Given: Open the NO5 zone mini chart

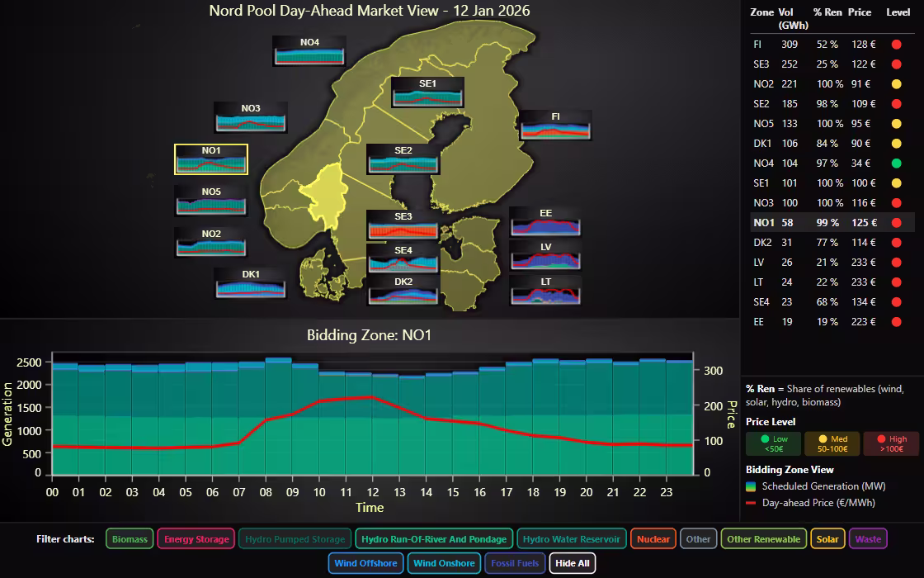Looking at the screenshot, I should point(211,201).
